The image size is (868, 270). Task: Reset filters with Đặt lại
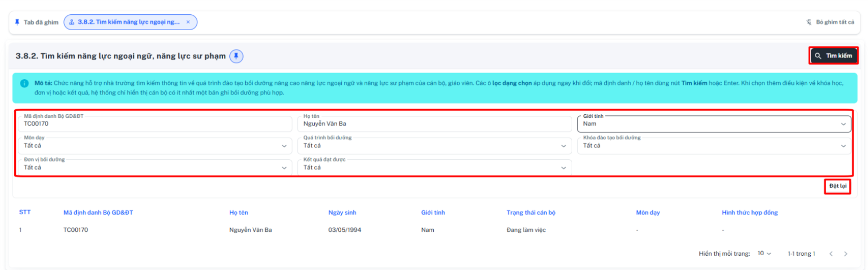pyautogui.click(x=838, y=186)
